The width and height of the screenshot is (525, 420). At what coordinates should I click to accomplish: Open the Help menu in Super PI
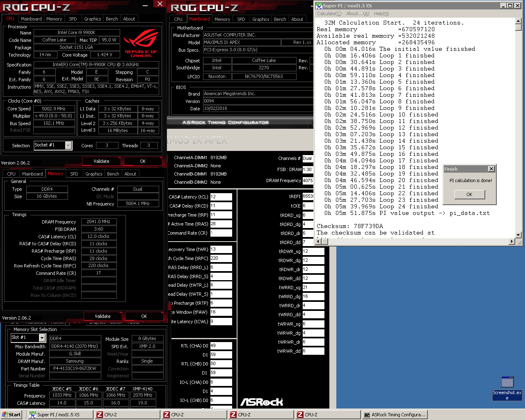381,14
